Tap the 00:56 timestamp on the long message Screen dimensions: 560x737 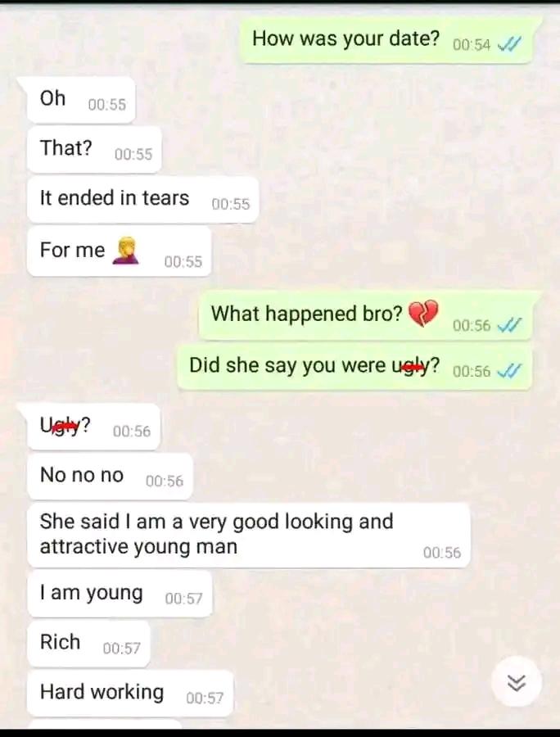pos(442,553)
